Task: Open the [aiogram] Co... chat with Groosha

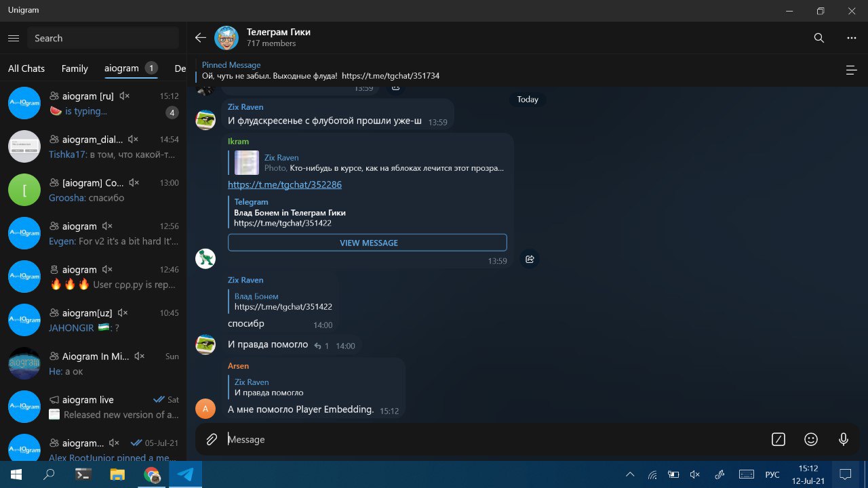Action: coord(94,190)
